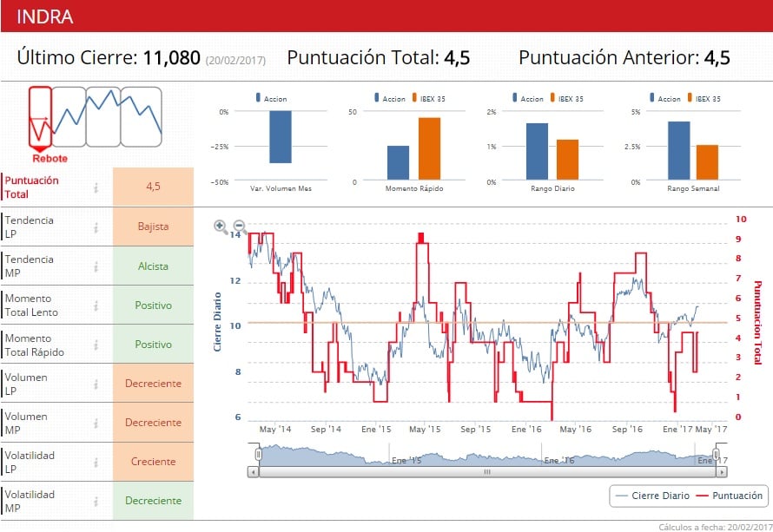
Task: Zoom in on the price chart
Action: 220,227
